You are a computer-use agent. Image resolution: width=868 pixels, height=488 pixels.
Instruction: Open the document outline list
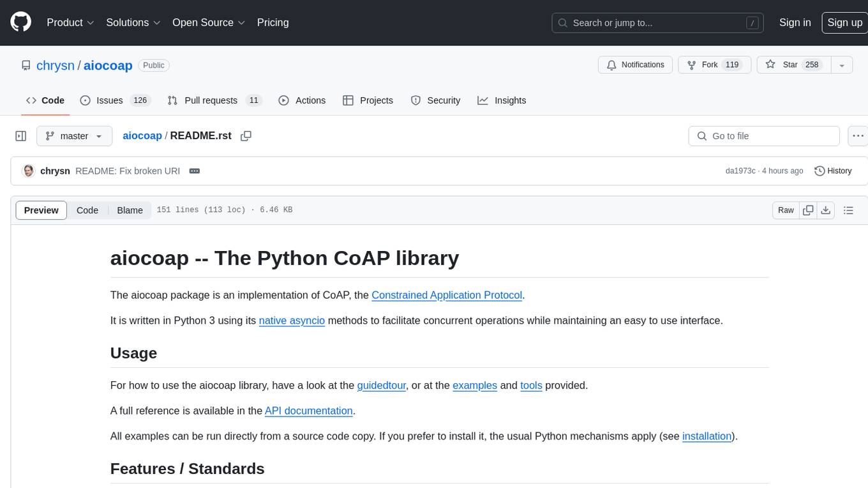848,210
